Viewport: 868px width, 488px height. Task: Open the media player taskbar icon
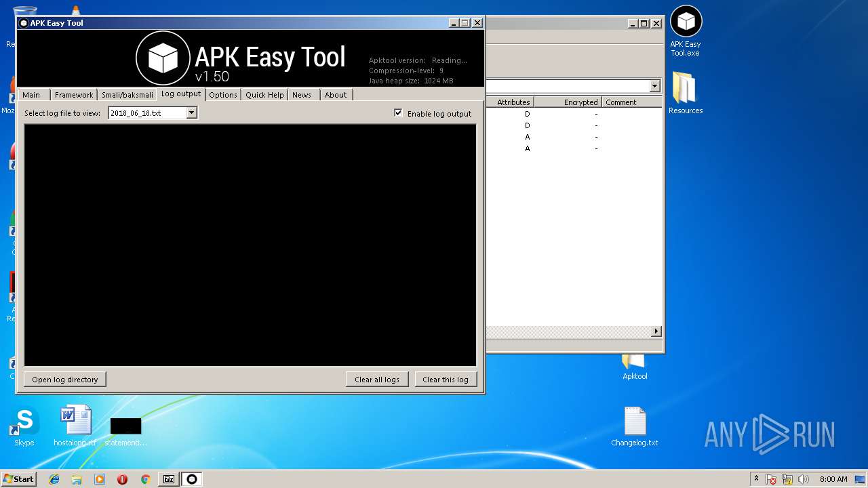(100, 479)
